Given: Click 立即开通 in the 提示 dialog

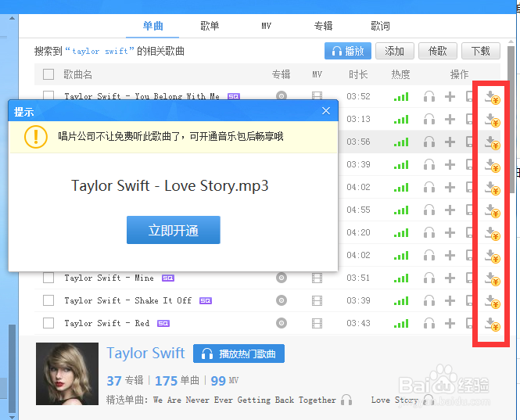Looking at the screenshot, I should (x=174, y=230).
